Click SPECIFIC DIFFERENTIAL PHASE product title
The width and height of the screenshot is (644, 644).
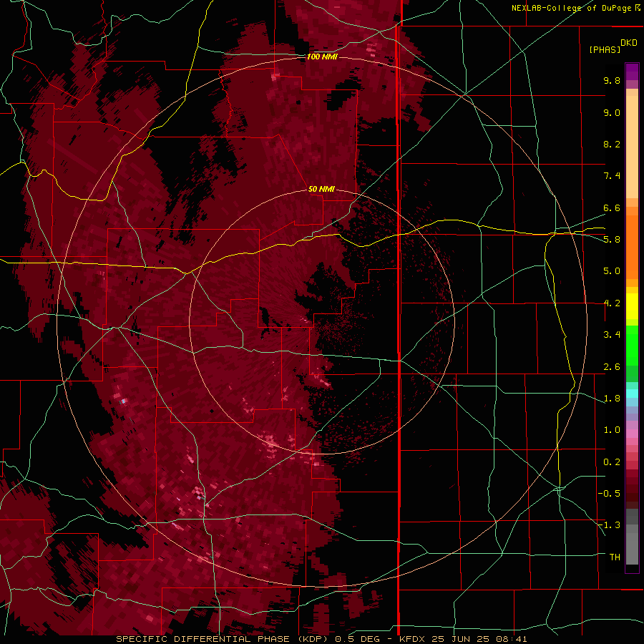pyautogui.click(x=202, y=639)
